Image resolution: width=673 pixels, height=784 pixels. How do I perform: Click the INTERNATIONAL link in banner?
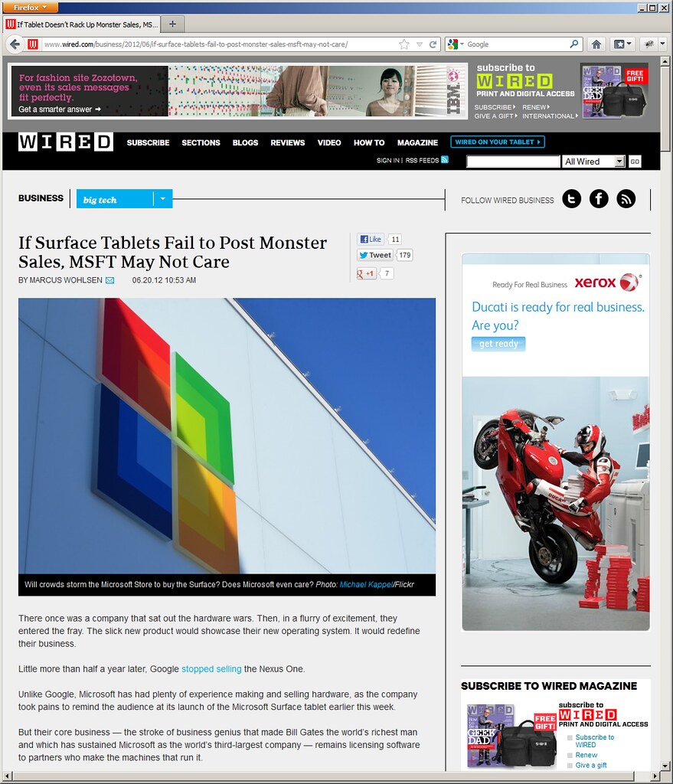coord(550,116)
